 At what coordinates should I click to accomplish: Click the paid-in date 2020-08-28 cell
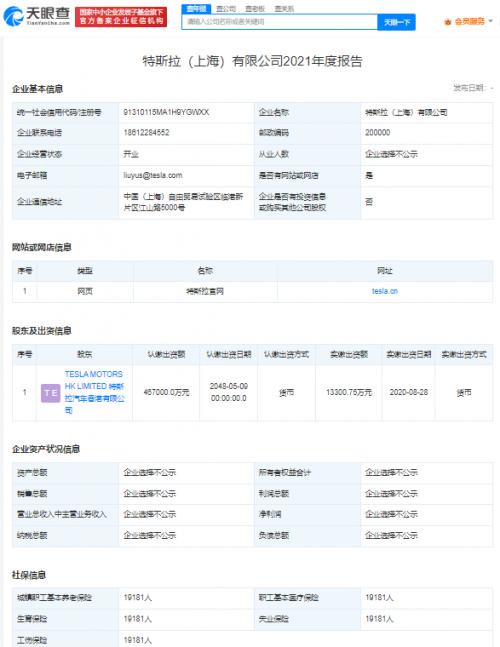(408, 392)
